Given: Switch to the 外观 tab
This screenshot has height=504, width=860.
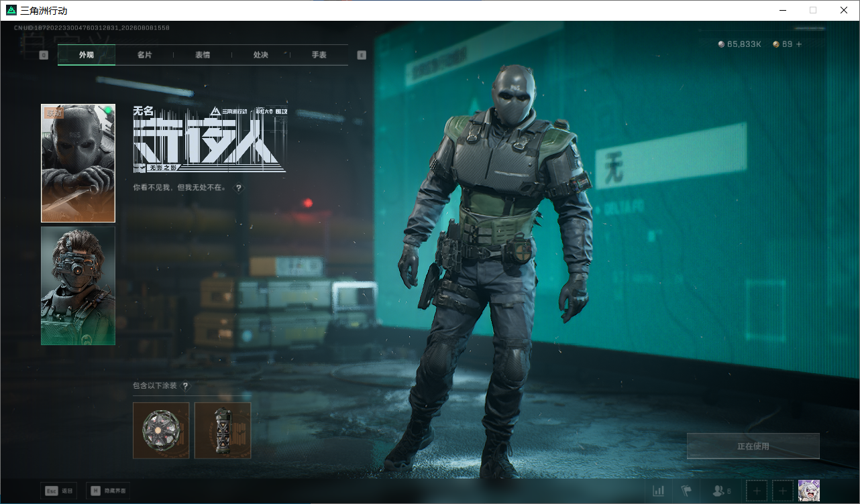Looking at the screenshot, I should pyautogui.click(x=87, y=55).
